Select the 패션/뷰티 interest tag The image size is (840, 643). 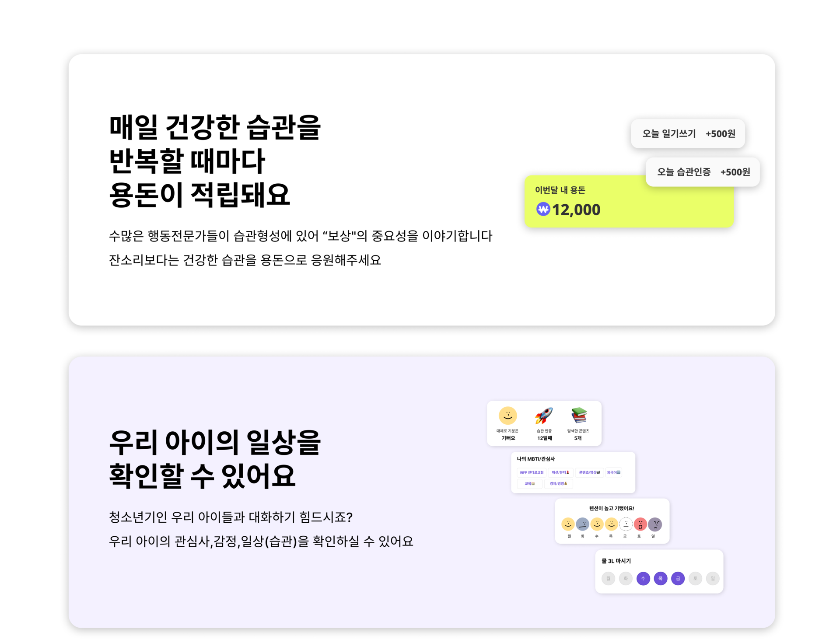[560, 472]
